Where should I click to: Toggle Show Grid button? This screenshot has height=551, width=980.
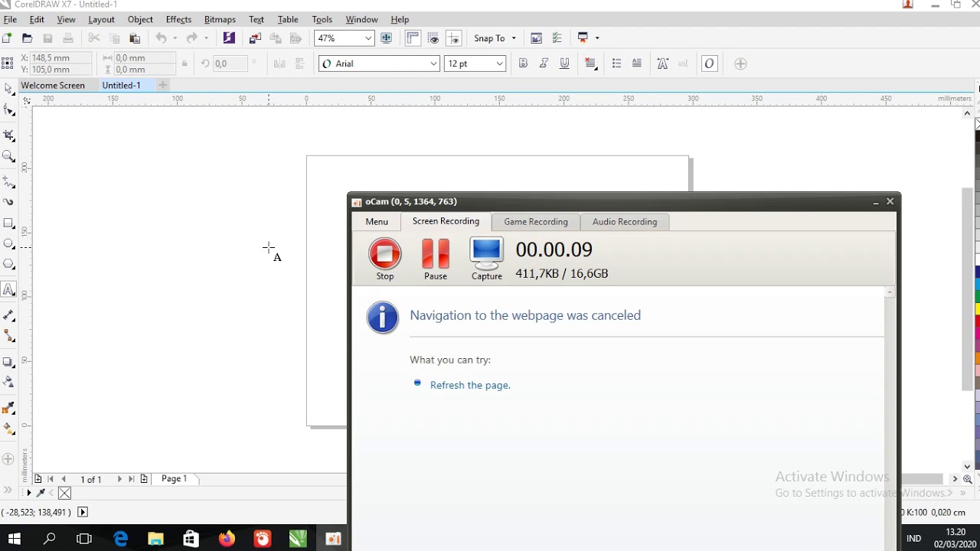[433, 38]
